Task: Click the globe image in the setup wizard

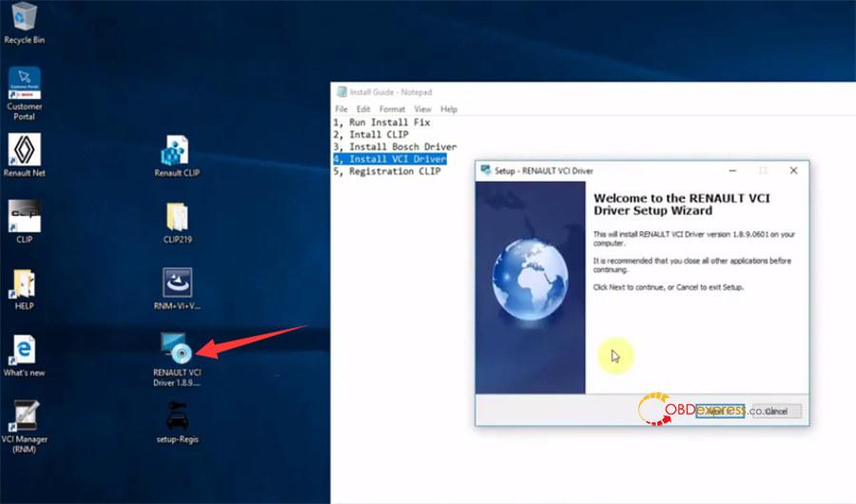Action: tap(530, 279)
